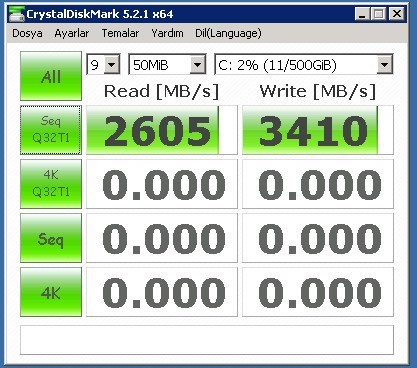417x368 pixels.
Task: Click the Write [MB/s] column header
Action: [318, 91]
